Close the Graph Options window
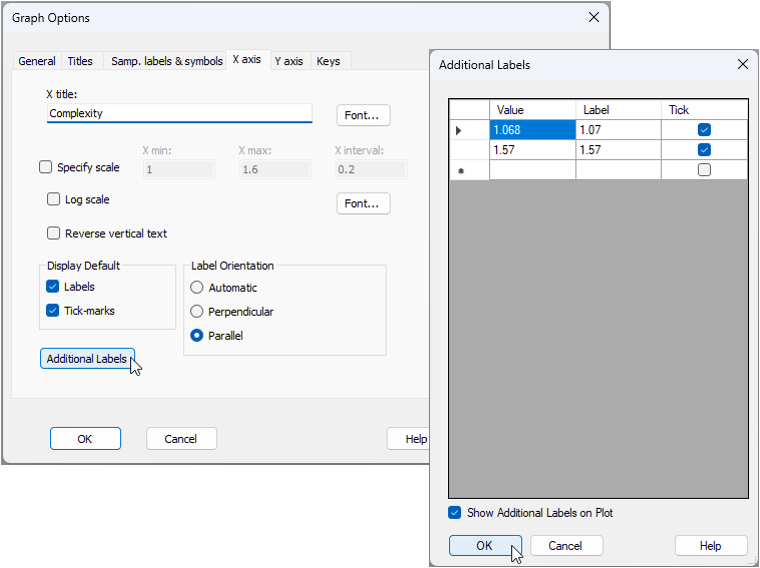The height and width of the screenshot is (568, 760). coord(593,17)
